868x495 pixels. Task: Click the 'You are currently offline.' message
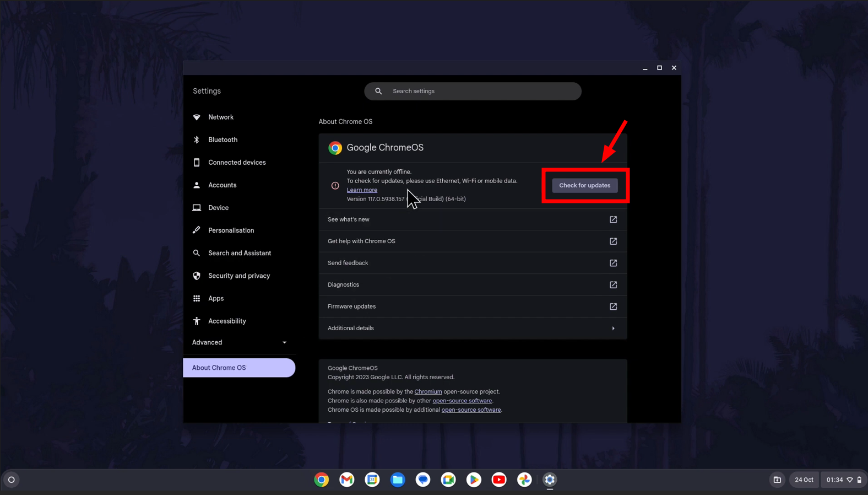[x=379, y=172]
